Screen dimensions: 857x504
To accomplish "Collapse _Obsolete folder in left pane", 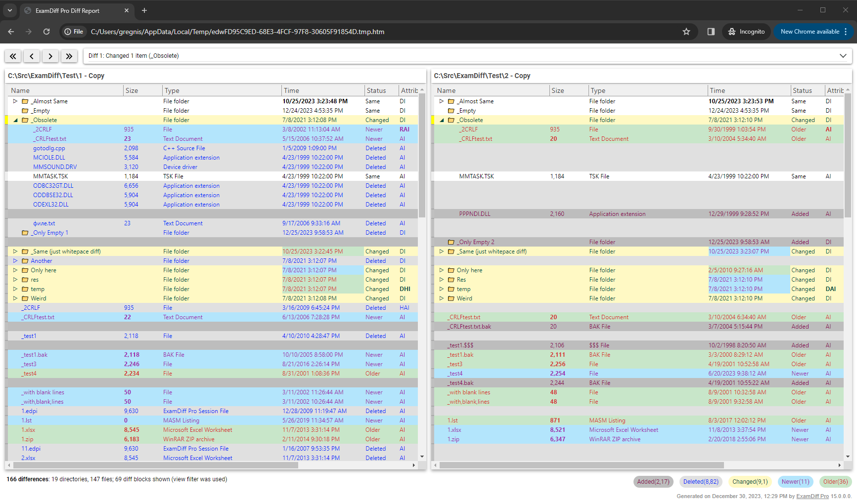I will coord(15,120).
